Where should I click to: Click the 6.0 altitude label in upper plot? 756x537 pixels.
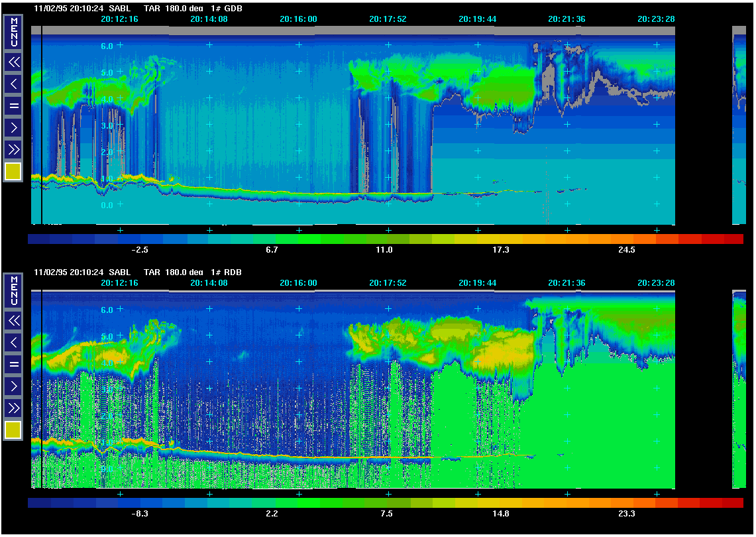pos(107,46)
